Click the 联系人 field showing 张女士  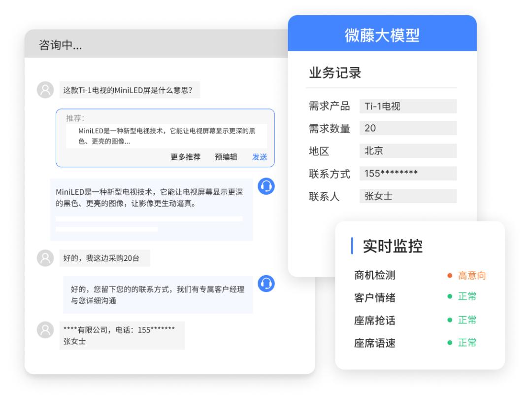click(407, 196)
